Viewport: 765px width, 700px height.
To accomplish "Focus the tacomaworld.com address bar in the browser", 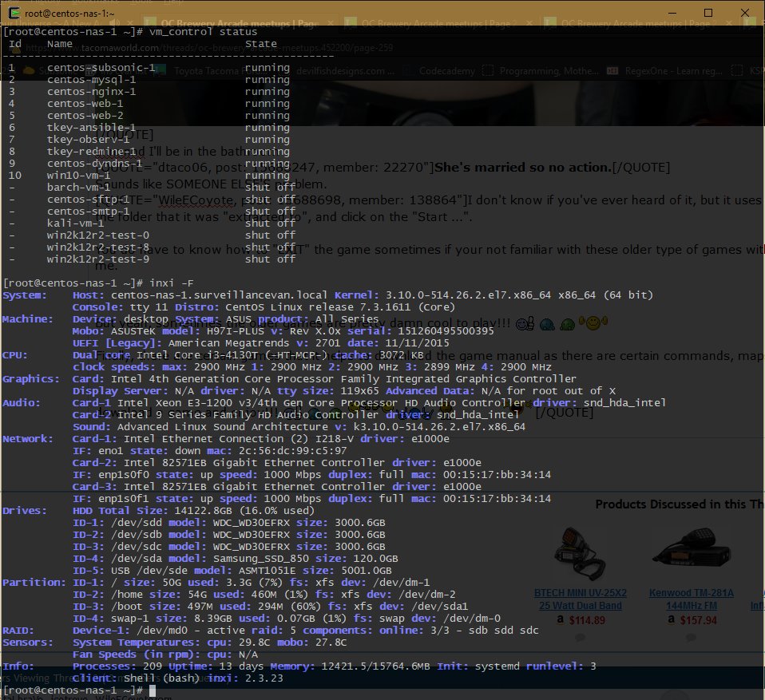I will (210, 48).
